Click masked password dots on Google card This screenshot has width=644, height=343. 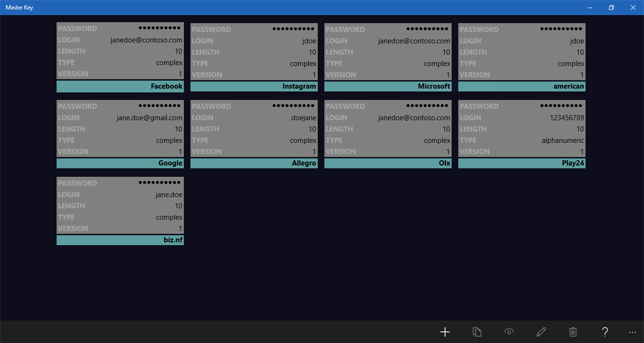160,106
